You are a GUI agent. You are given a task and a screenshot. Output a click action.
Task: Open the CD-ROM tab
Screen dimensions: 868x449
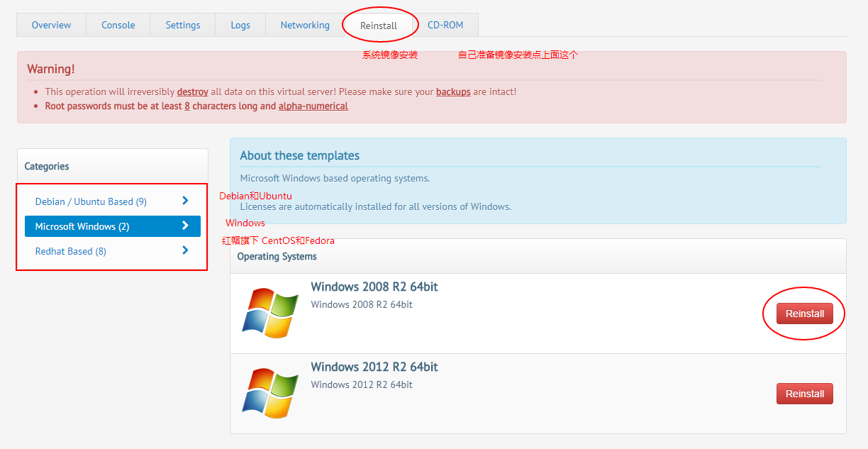tap(445, 25)
